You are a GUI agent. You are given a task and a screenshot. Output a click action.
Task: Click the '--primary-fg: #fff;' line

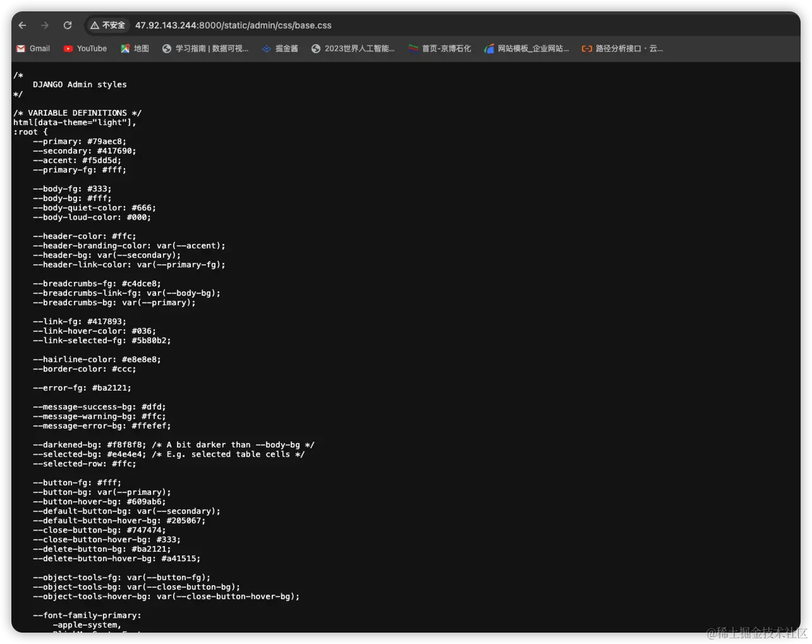[x=80, y=170]
